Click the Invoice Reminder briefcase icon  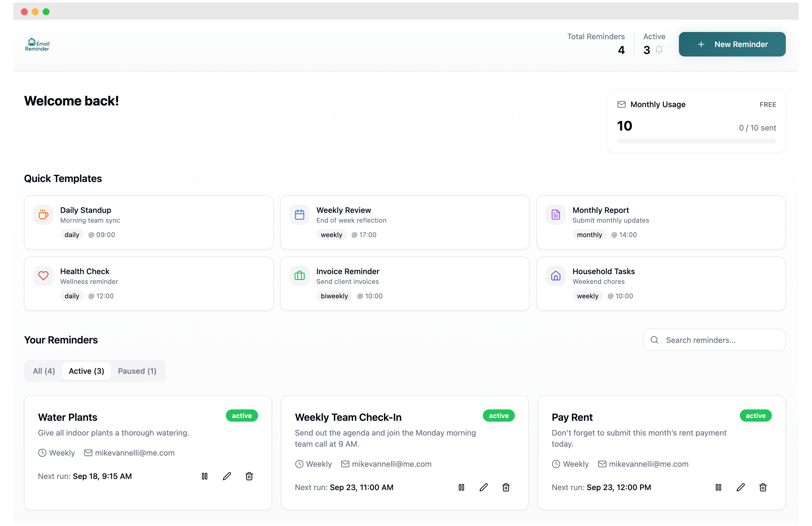point(299,276)
